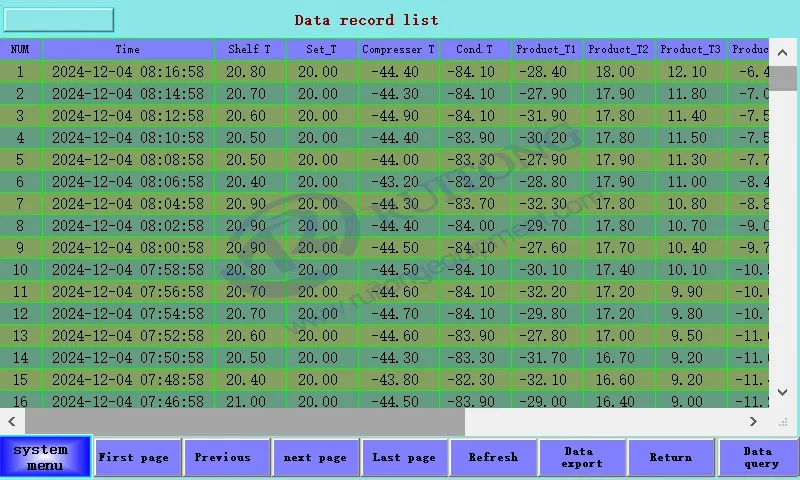Screen dimensions: 800x480
Task: Select the Shelf T column header
Action: (250, 49)
